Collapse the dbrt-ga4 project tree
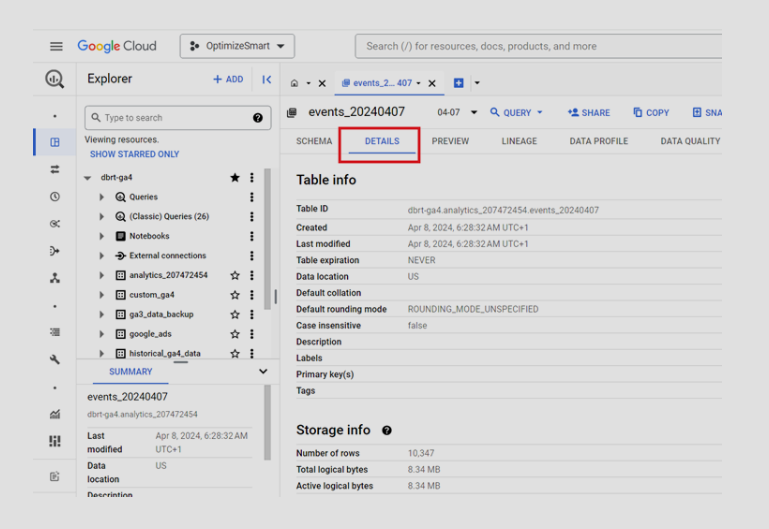This screenshot has width=769, height=529. click(88, 177)
